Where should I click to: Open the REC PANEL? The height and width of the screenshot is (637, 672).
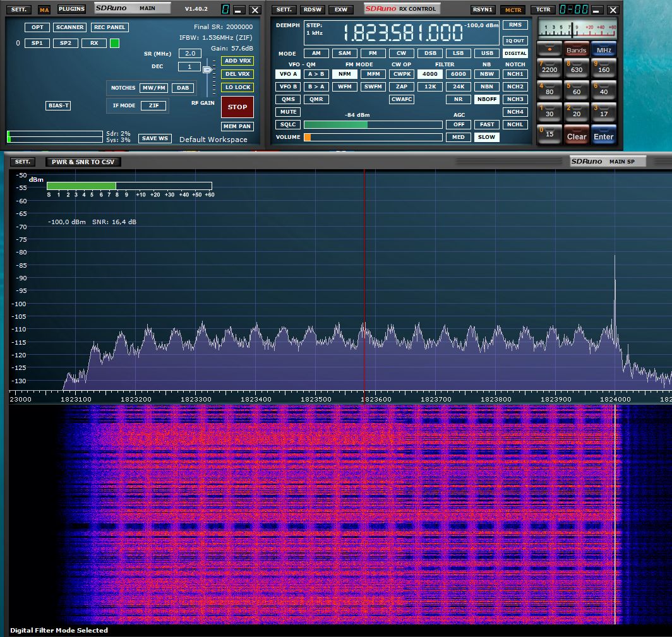(109, 27)
